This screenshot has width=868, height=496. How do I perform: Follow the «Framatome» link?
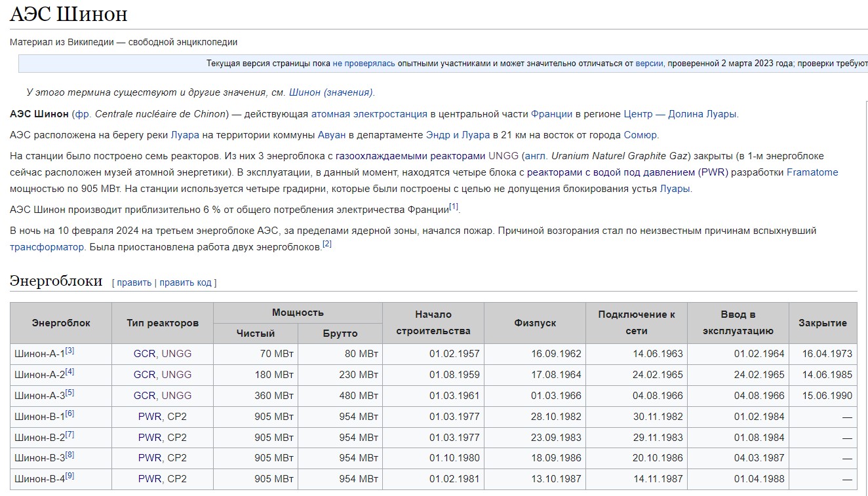[x=812, y=172]
